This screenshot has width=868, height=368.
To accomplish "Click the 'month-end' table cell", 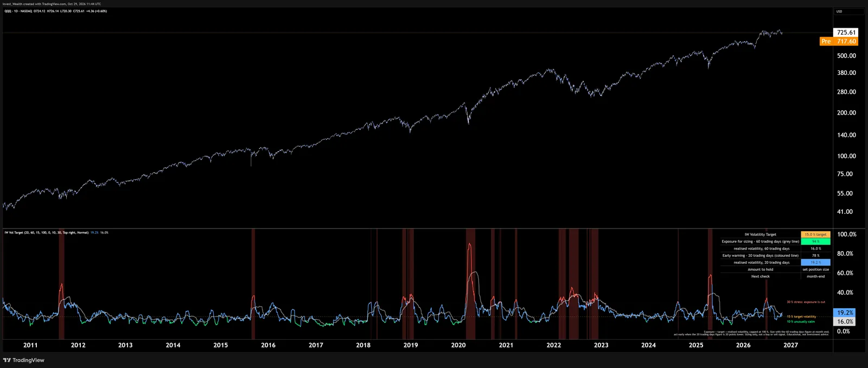I will pos(815,277).
